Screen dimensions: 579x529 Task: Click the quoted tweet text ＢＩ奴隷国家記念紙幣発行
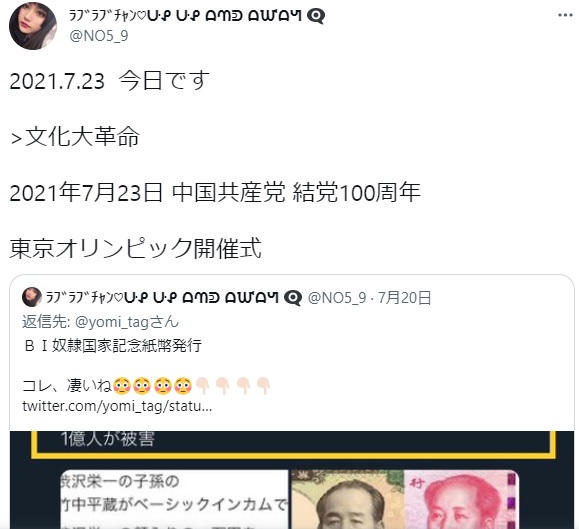pos(112,346)
